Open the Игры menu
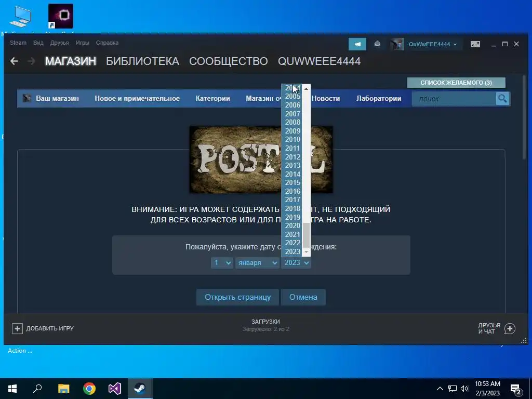The width and height of the screenshot is (532, 399). [x=83, y=43]
